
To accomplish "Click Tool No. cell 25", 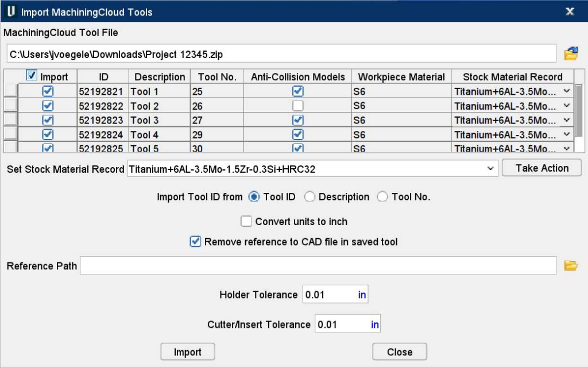I will tap(217, 91).
